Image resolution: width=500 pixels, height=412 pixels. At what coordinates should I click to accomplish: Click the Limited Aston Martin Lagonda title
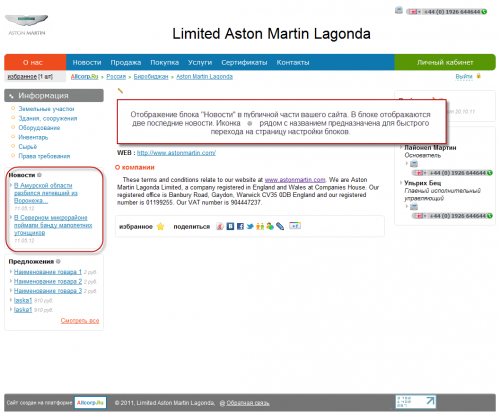point(271,34)
